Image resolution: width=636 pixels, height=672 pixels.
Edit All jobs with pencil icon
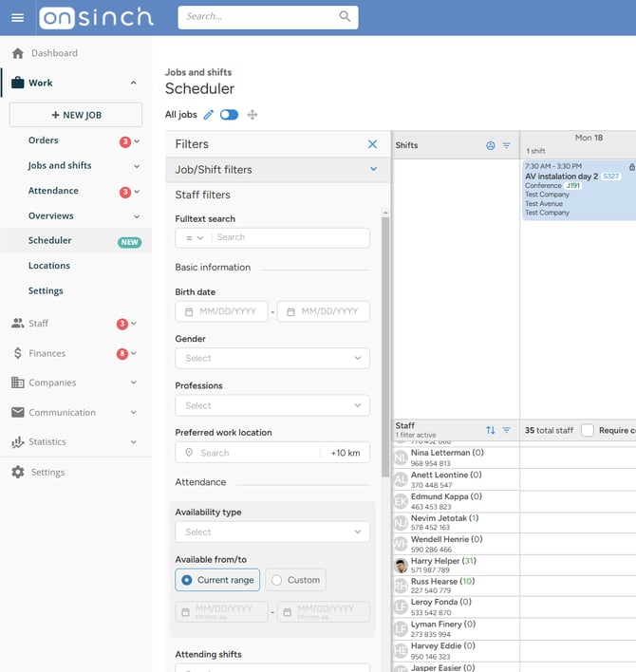(x=208, y=115)
